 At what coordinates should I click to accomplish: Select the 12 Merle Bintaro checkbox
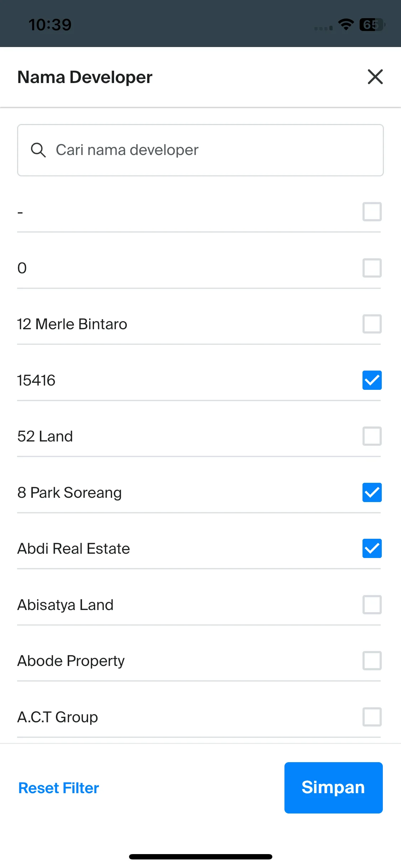[x=372, y=324]
